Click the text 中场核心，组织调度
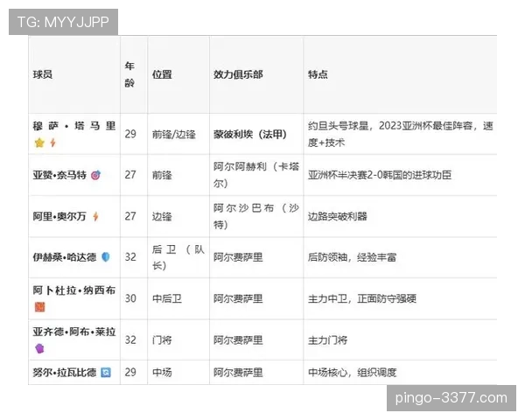The image size is (525, 420). 353,373
